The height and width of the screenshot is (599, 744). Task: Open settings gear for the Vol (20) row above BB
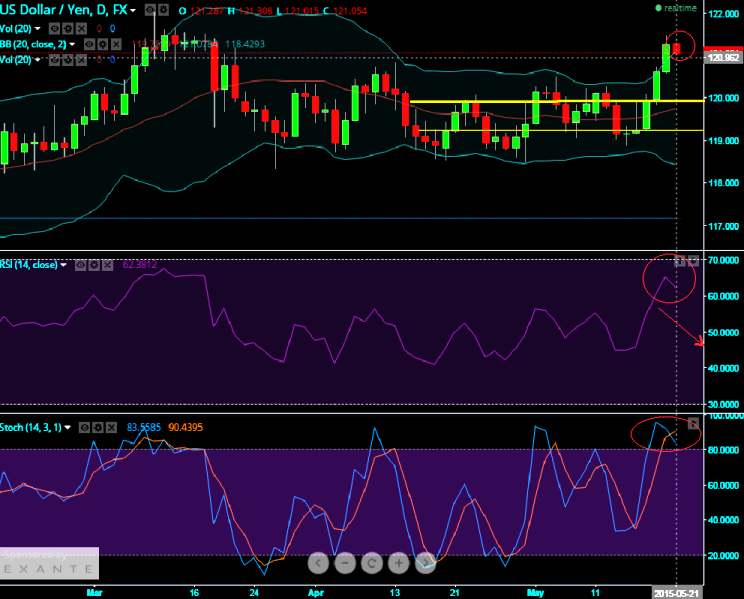[x=68, y=29]
